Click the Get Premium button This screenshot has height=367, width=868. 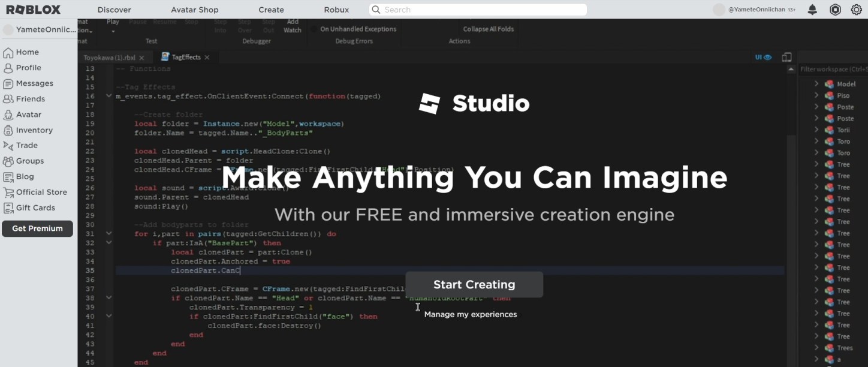point(37,228)
